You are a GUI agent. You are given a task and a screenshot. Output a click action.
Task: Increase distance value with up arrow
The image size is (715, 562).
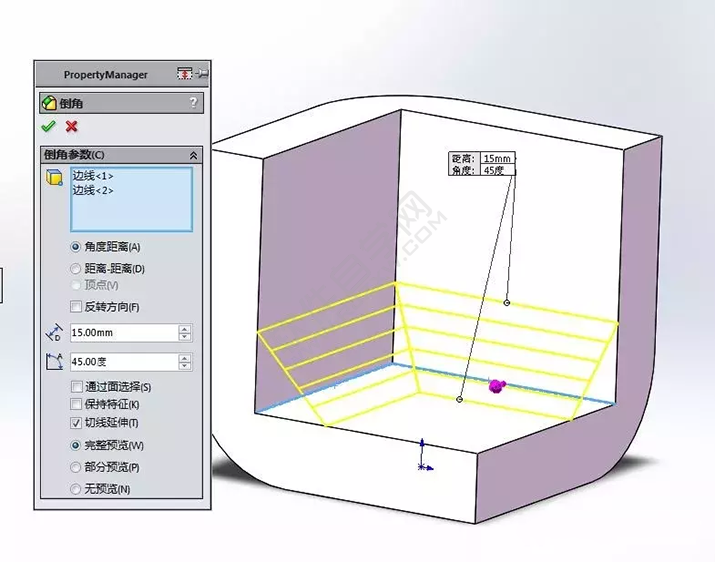click(185, 329)
